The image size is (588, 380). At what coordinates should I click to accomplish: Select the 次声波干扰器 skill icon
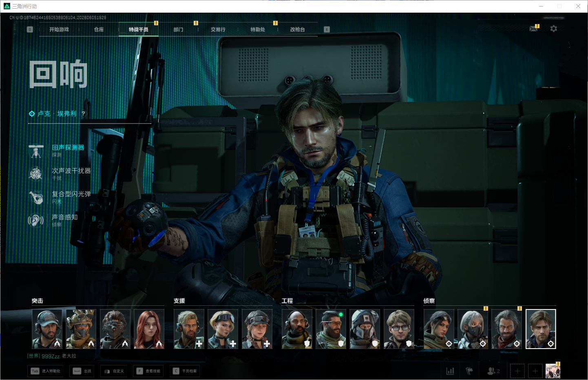[x=36, y=174]
